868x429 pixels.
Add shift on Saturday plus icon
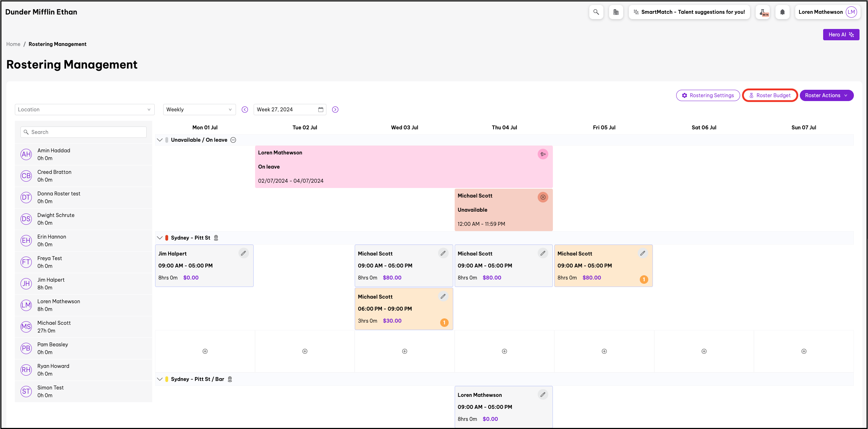(x=704, y=351)
